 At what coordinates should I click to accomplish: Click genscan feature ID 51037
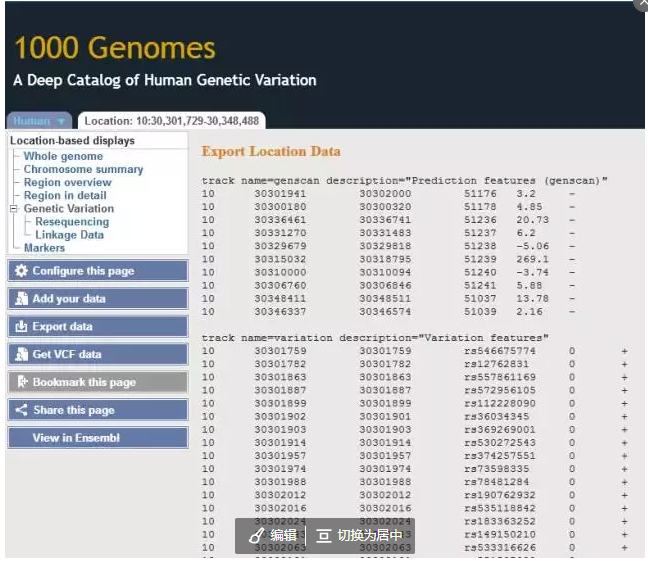coord(480,298)
